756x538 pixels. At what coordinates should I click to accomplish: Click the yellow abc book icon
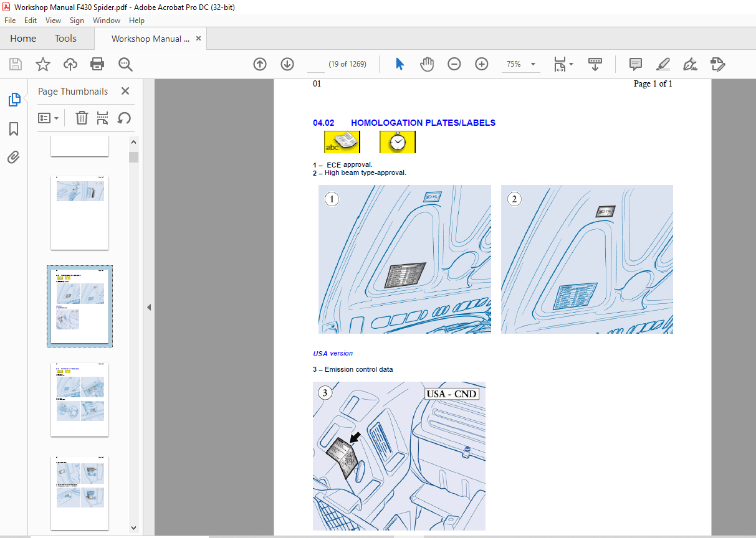click(342, 142)
